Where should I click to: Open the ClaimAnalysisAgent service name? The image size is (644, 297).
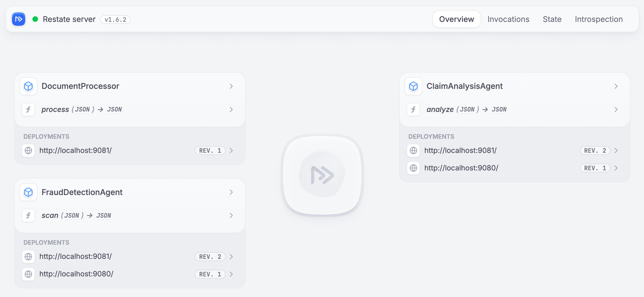coord(465,86)
